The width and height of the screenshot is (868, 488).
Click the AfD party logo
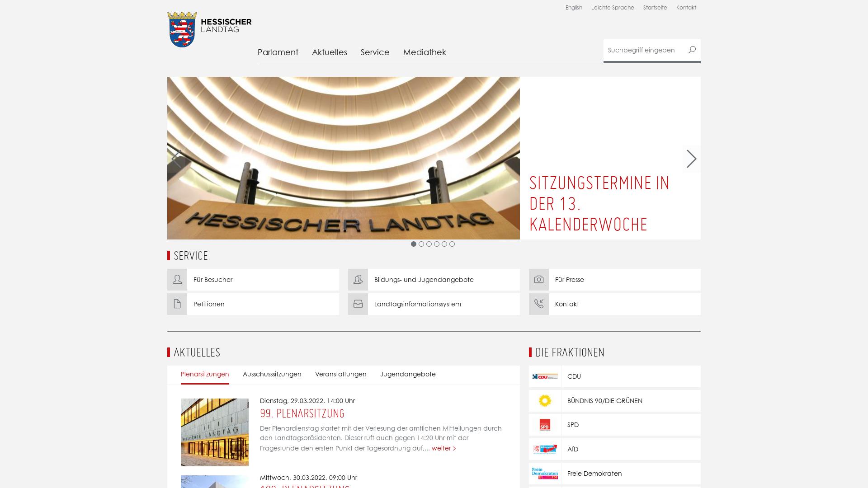pyautogui.click(x=545, y=449)
